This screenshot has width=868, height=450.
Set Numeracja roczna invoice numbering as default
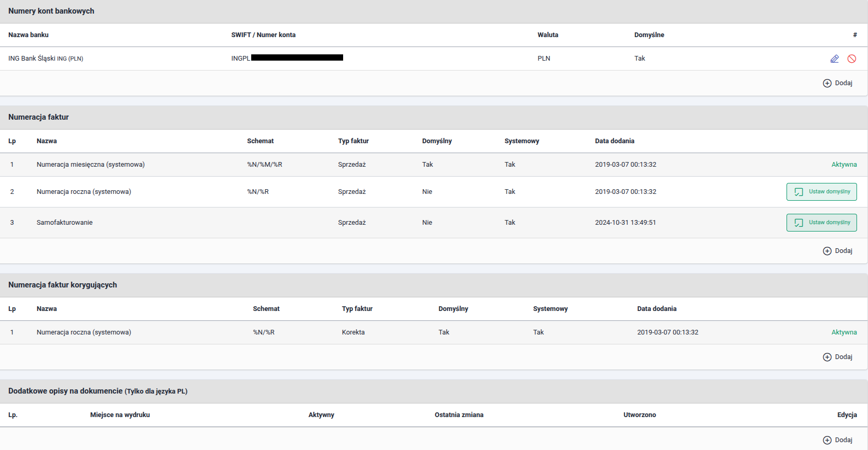coord(822,192)
